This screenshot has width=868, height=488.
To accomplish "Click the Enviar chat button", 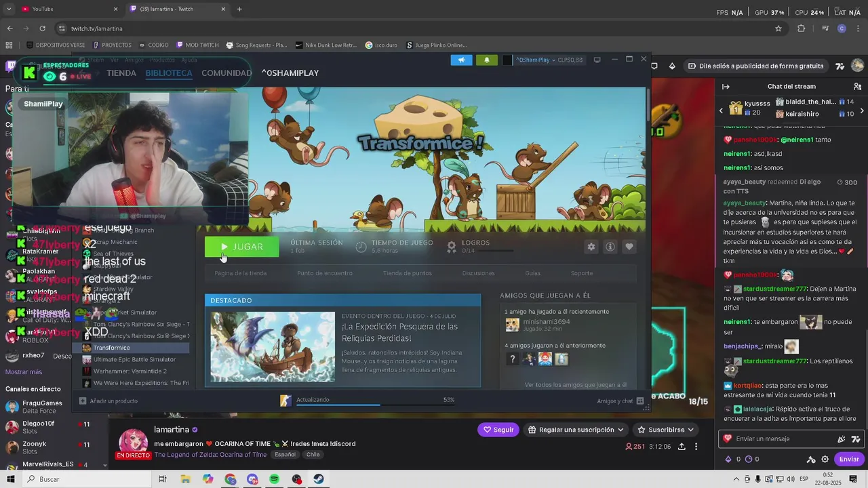I will (849, 459).
